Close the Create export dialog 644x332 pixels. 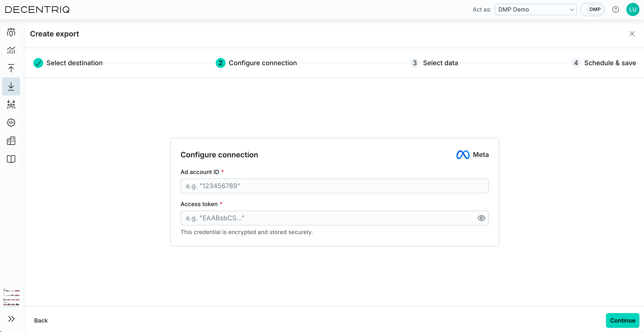click(632, 34)
